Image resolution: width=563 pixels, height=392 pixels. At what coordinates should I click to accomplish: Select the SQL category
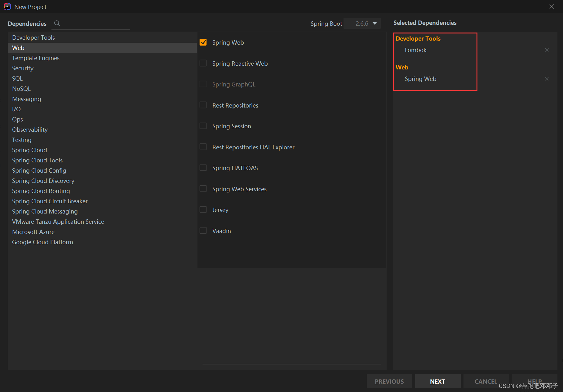coord(102,78)
